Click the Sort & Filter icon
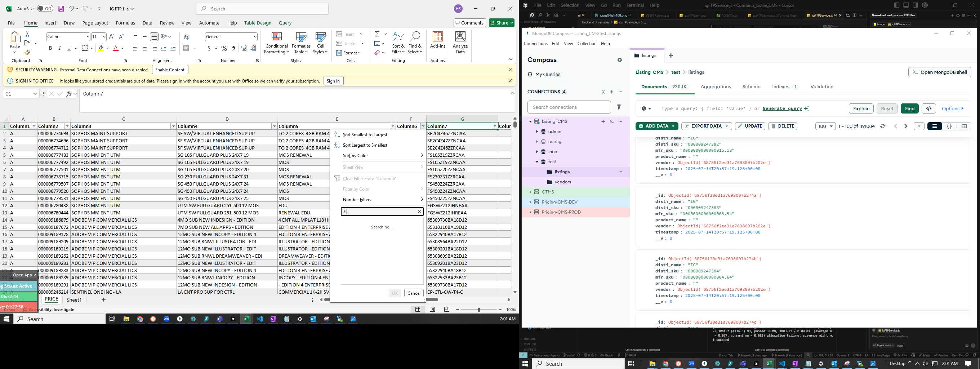980x369 pixels. click(398, 43)
